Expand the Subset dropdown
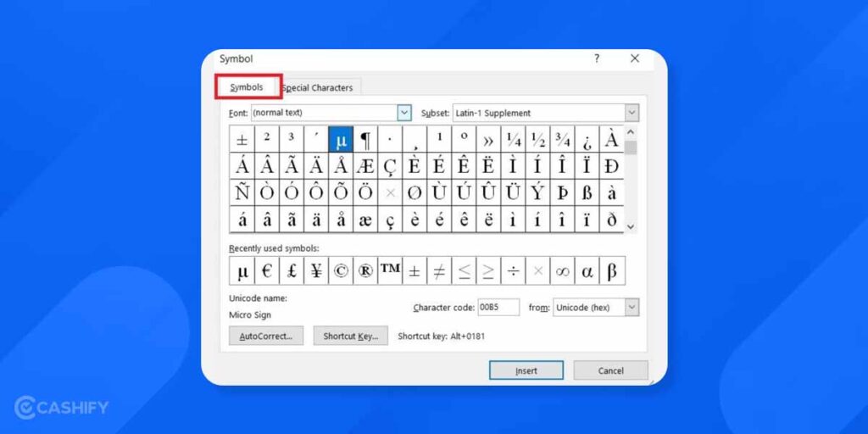 (x=632, y=113)
